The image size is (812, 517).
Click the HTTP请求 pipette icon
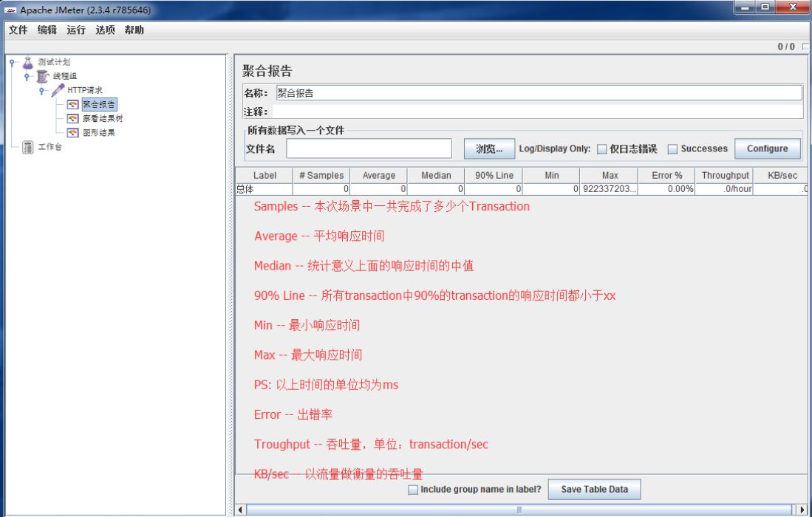[x=58, y=90]
